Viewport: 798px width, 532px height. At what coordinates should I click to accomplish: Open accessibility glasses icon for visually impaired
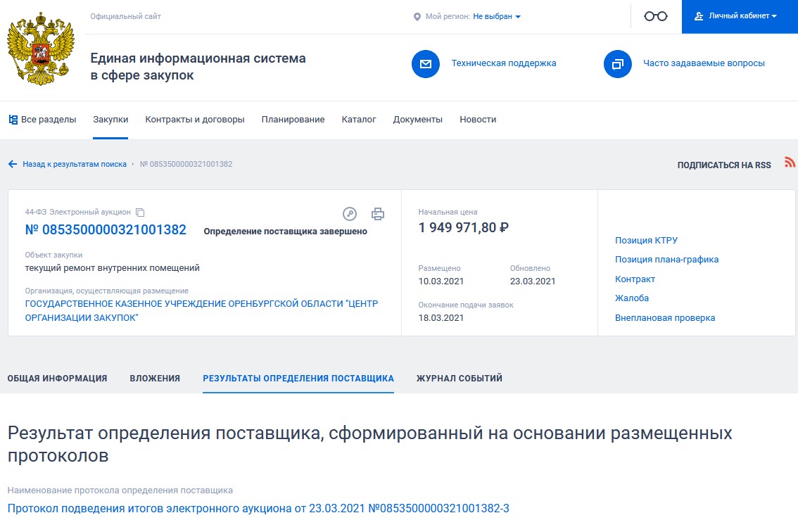pos(656,16)
